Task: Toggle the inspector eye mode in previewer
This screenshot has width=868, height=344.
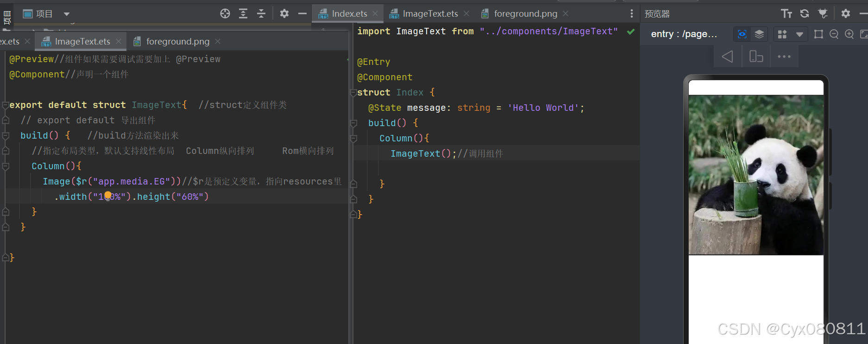Action: point(742,34)
